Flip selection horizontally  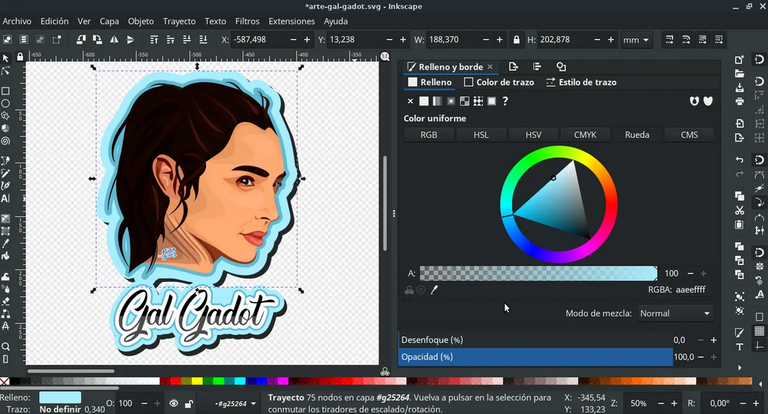114,40
